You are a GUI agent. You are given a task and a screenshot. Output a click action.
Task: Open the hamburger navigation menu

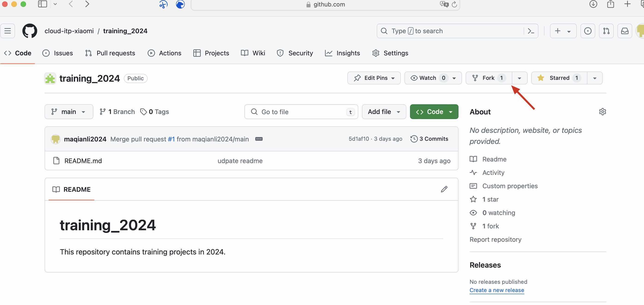(7, 31)
